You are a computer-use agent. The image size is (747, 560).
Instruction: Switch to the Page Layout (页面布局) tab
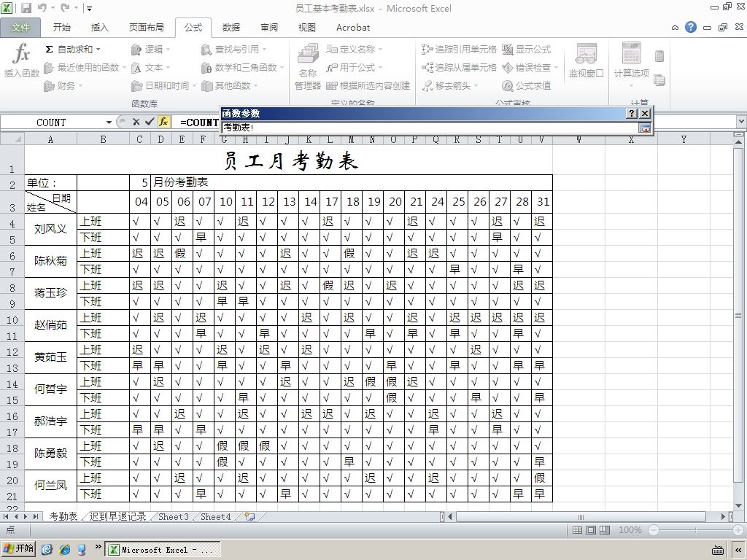coord(146,28)
